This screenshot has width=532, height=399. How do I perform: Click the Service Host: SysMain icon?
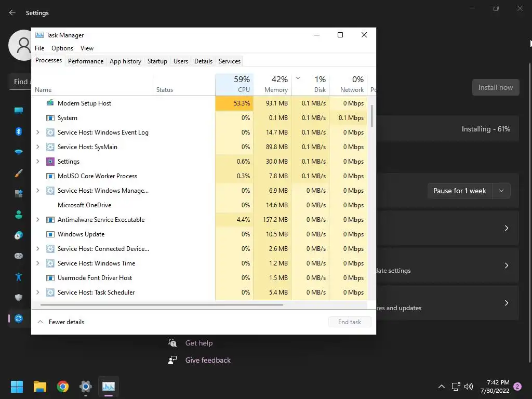tap(50, 147)
